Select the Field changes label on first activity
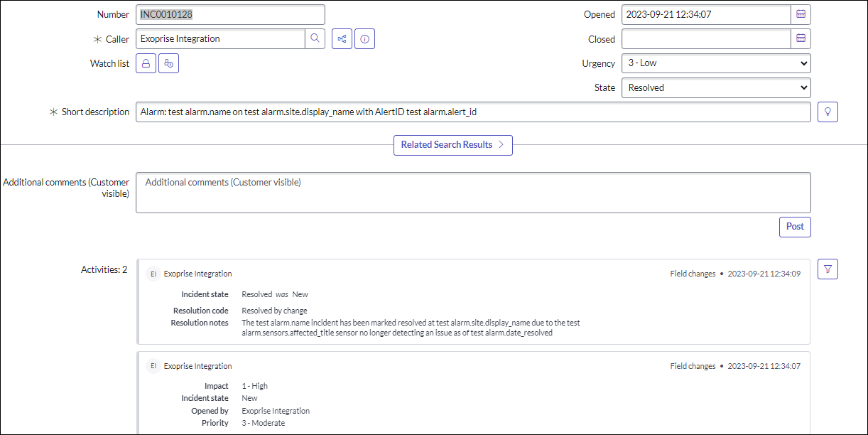 693,273
